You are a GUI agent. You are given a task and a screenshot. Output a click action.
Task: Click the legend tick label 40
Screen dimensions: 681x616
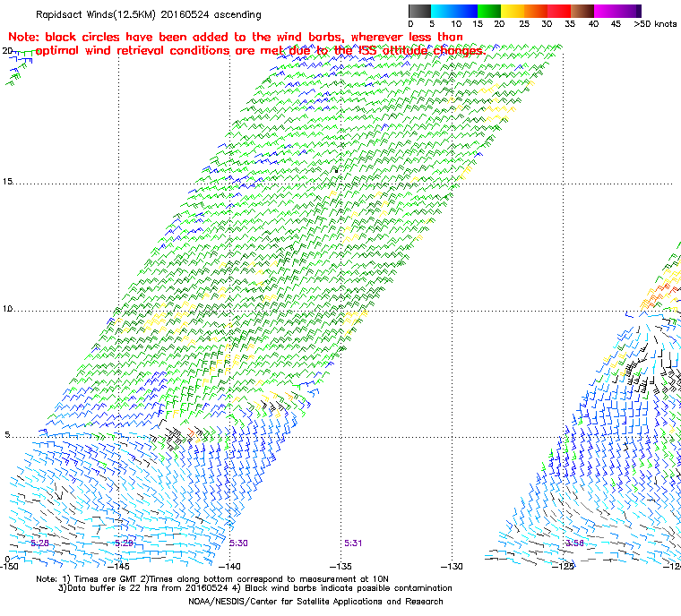point(593,24)
